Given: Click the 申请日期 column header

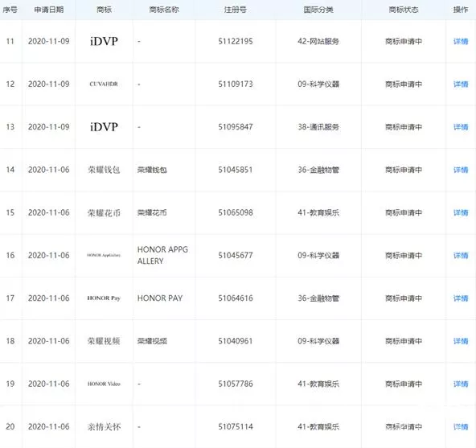Looking at the screenshot, I should click(49, 10).
